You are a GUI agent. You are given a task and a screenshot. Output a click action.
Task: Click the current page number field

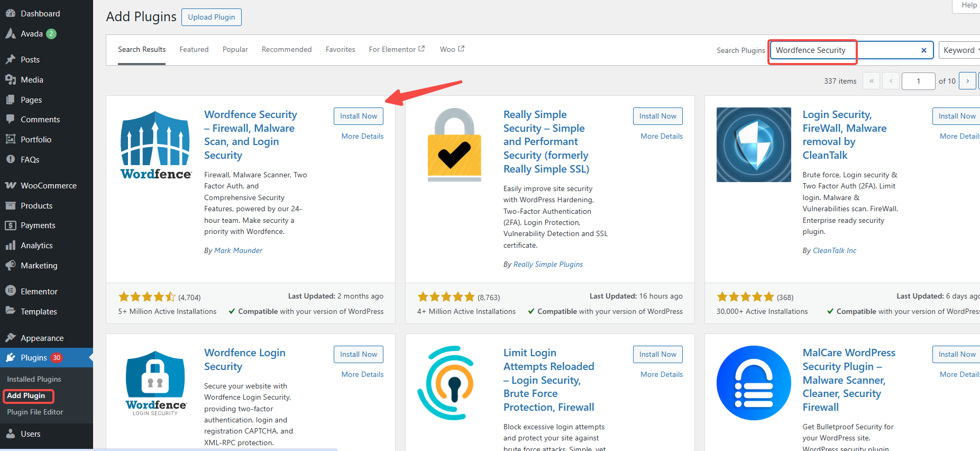(918, 81)
